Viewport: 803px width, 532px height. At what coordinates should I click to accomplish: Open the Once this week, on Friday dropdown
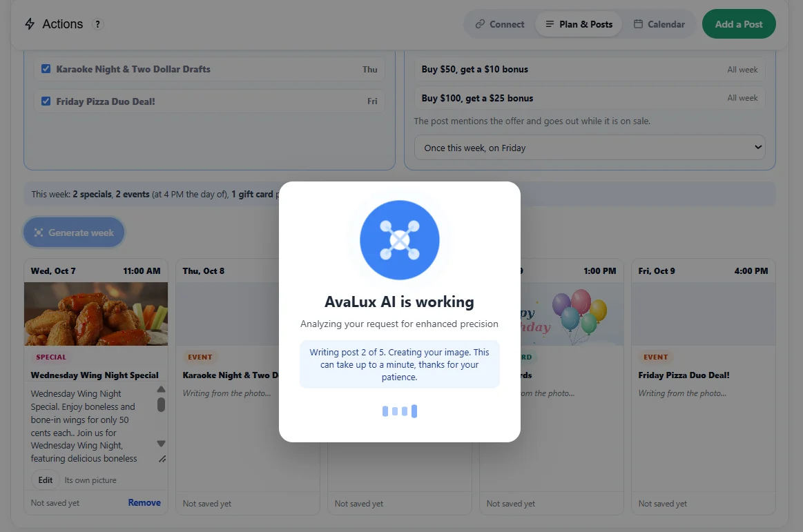pyautogui.click(x=590, y=148)
